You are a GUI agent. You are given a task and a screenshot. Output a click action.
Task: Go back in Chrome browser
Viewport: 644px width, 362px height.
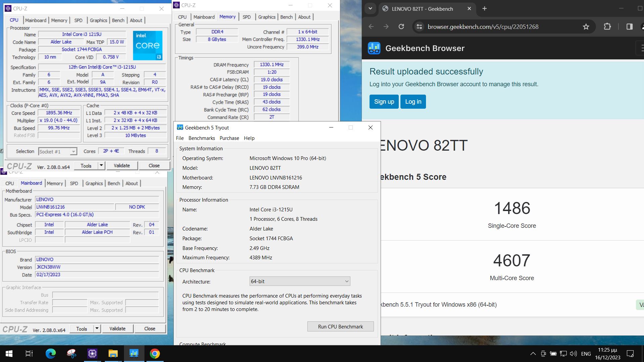(371, 27)
